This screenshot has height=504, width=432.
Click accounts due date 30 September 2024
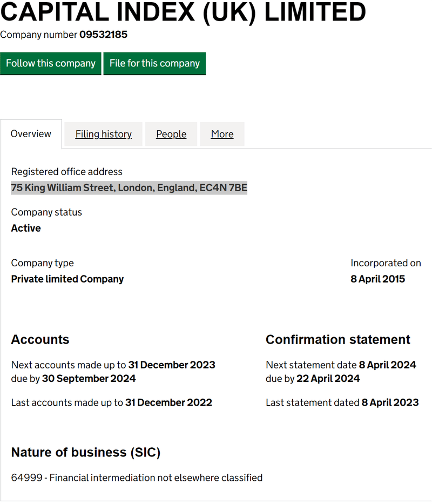tap(89, 379)
